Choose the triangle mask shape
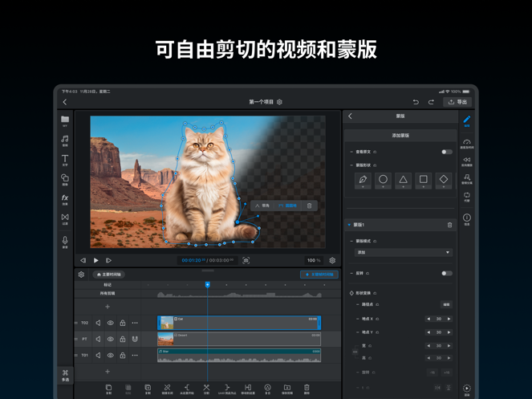 pyautogui.click(x=403, y=180)
